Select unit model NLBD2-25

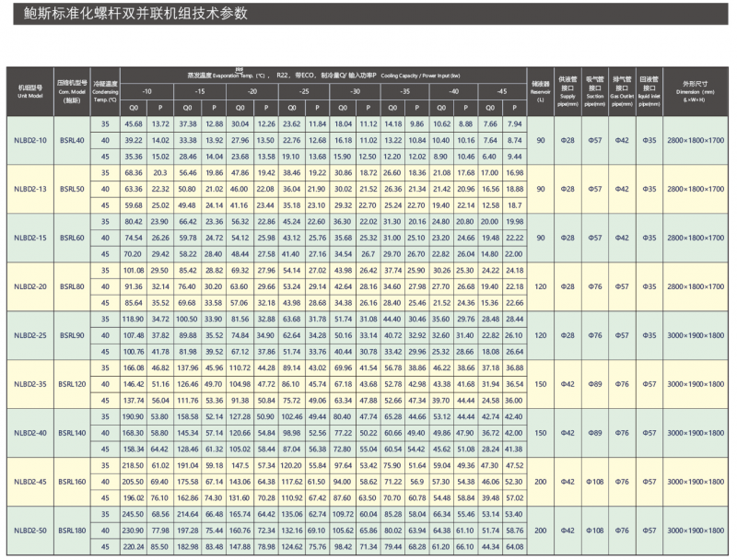tap(30, 335)
